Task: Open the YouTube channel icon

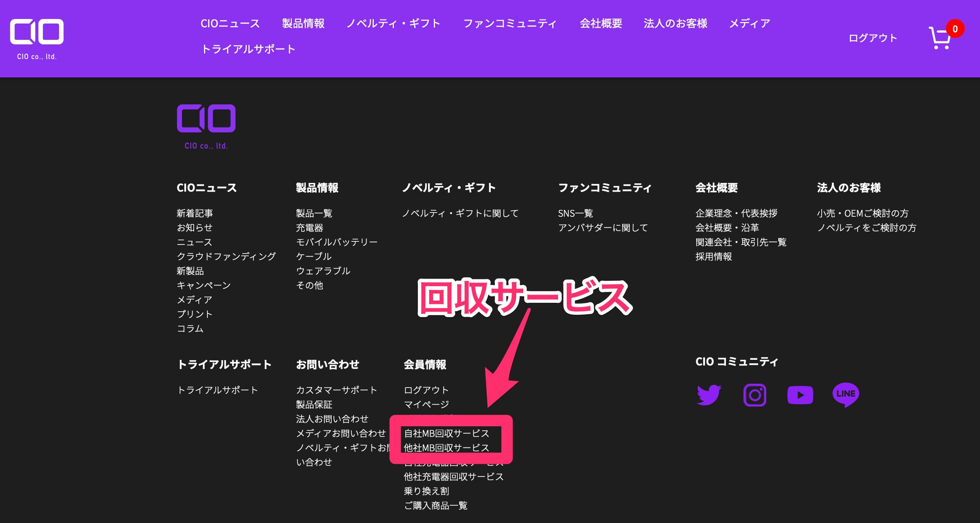Action: coord(801,395)
